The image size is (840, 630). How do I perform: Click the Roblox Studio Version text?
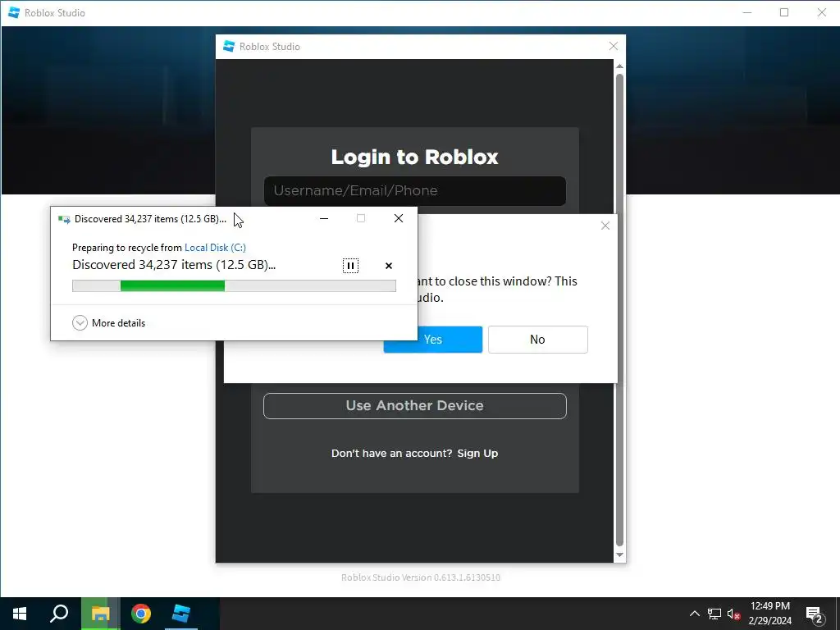click(x=421, y=577)
